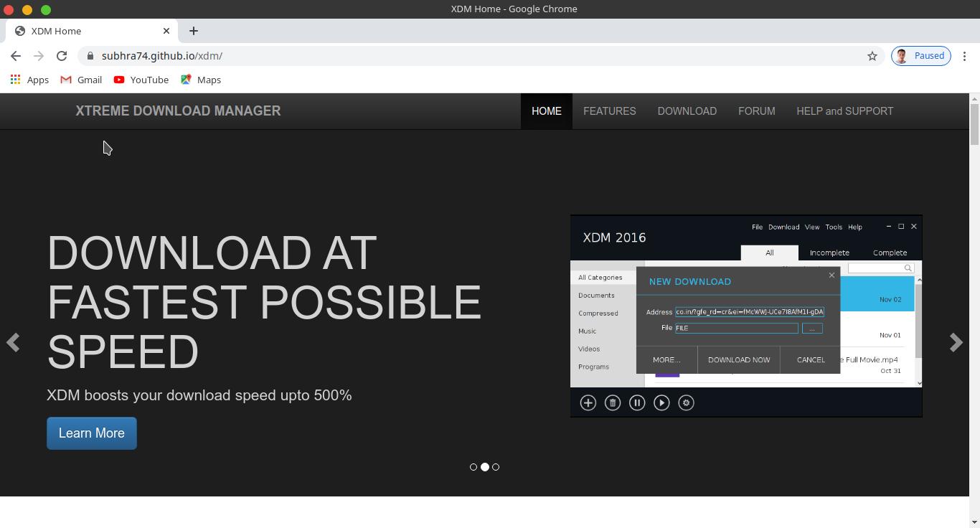
Task: Click the address bar URL
Action: click(x=162, y=56)
